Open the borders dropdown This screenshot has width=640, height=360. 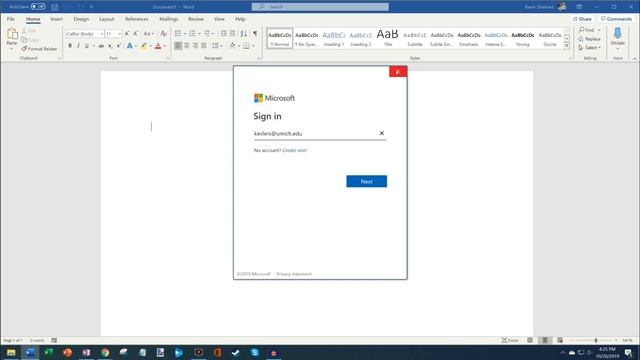pyautogui.click(x=253, y=46)
